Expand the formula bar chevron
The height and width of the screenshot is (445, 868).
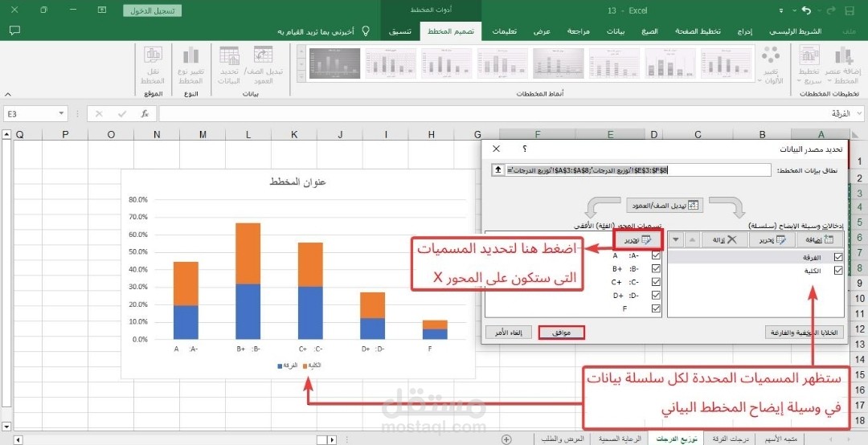859,113
